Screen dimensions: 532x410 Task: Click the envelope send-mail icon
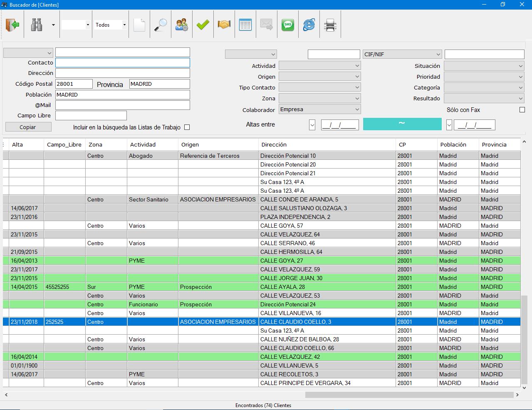267,25
